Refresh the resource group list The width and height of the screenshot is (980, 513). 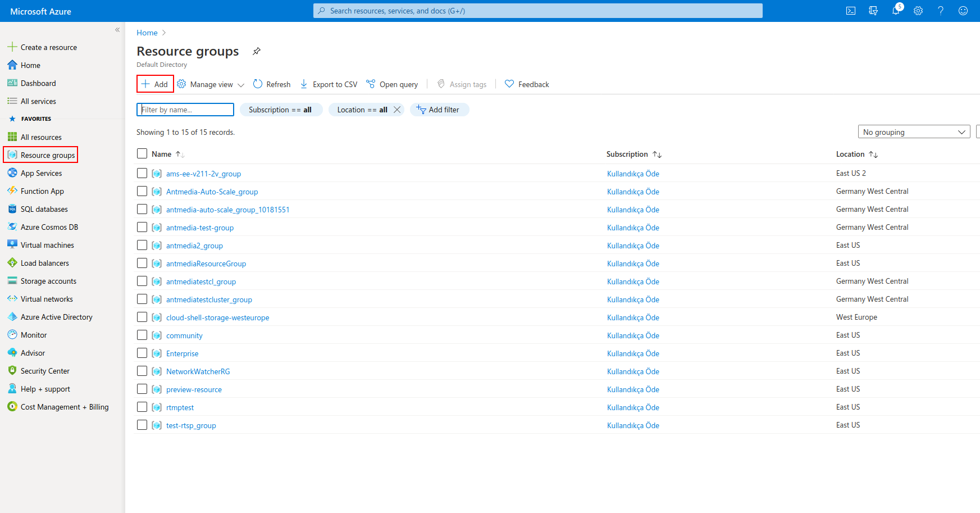pyautogui.click(x=272, y=84)
